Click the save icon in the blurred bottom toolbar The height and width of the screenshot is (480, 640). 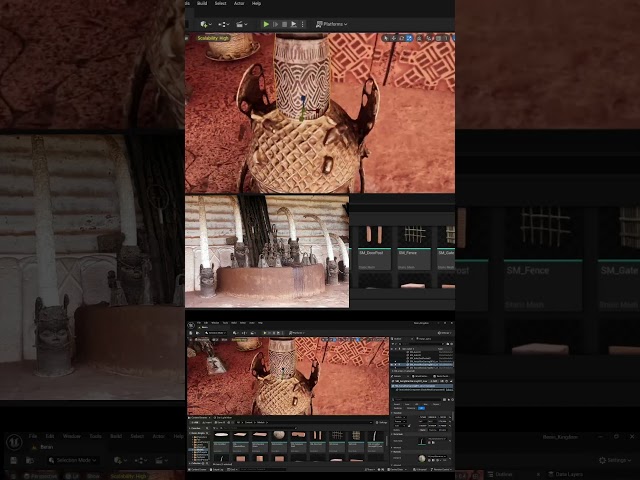tap(13, 460)
